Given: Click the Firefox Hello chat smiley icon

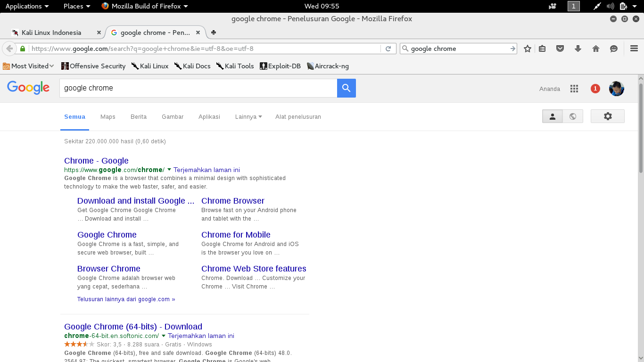Looking at the screenshot, I should pyautogui.click(x=614, y=49).
